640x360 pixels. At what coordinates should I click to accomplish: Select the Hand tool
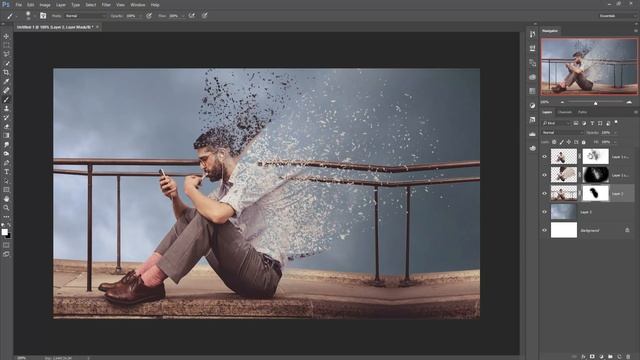(x=6, y=199)
